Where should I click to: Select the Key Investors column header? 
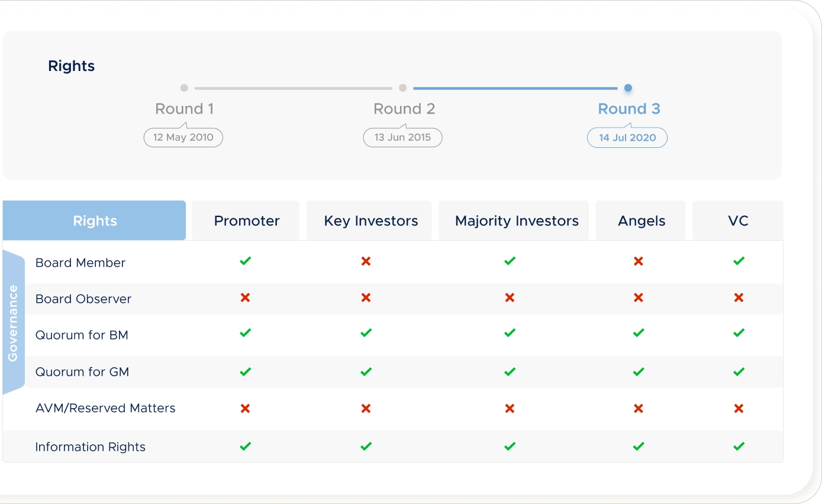pyautogui.click(x=370, y=221)
